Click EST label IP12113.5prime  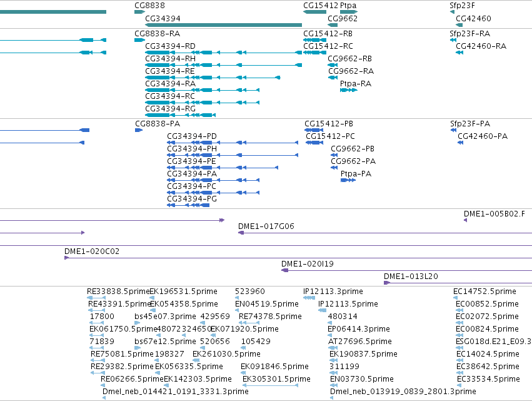(x=348, y=304)
